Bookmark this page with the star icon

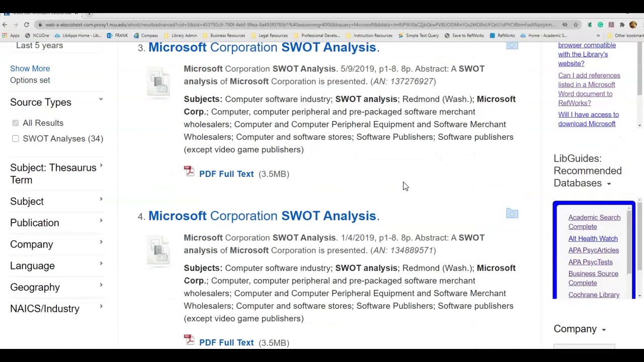coord(576,25)
